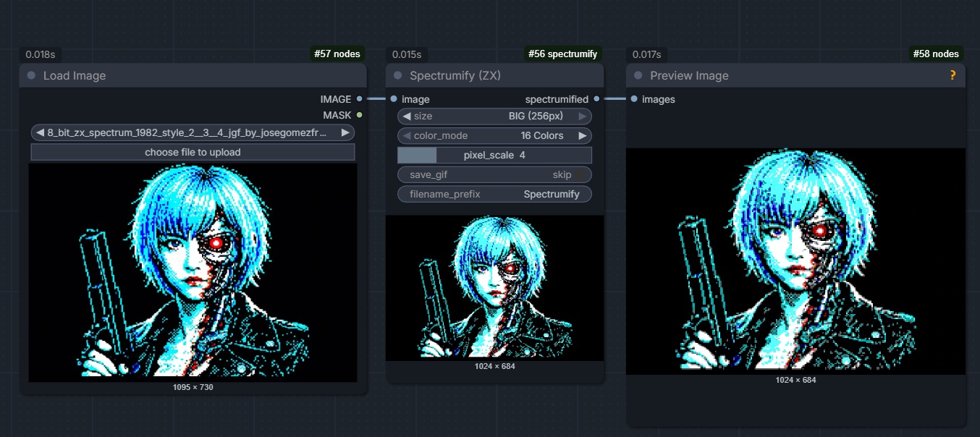Click the 1095 × 730 dimensions text
980x437 pixels.
[x=193, y=387]
